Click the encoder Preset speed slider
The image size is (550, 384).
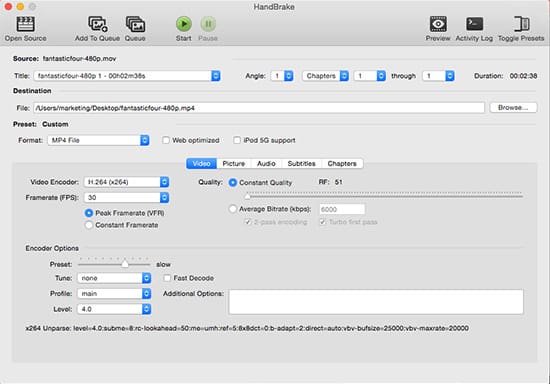coord(114,264)
